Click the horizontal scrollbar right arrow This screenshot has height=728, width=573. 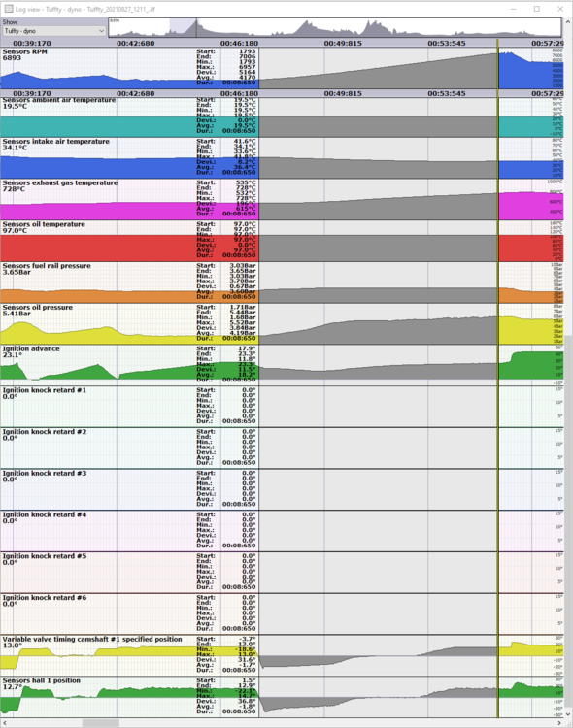click(x=559, y=723)
